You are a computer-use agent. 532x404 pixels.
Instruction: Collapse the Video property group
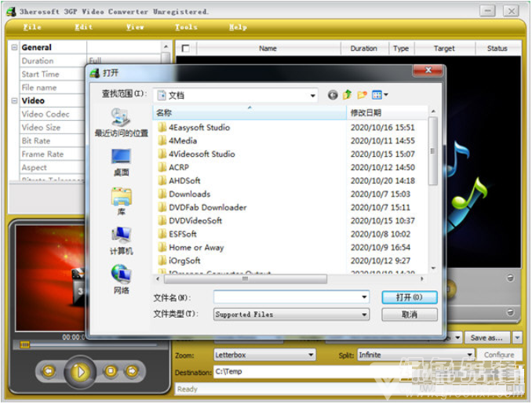coord(14,100)
